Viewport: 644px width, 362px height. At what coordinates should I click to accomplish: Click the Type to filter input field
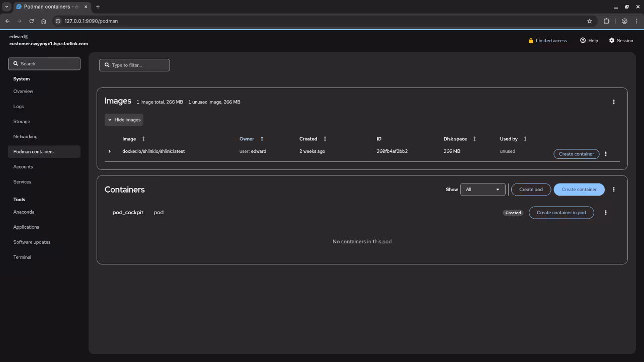click(134, 65)
